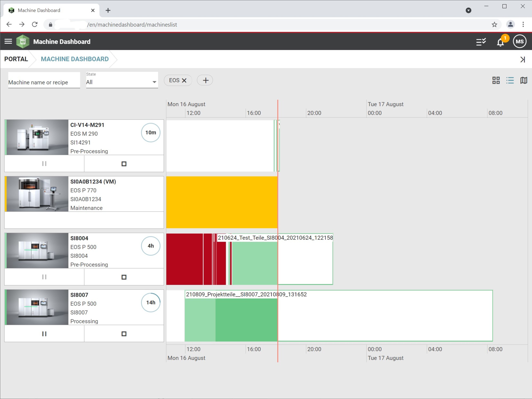Go to PORTAL breadcrumb

click(16, 59)
